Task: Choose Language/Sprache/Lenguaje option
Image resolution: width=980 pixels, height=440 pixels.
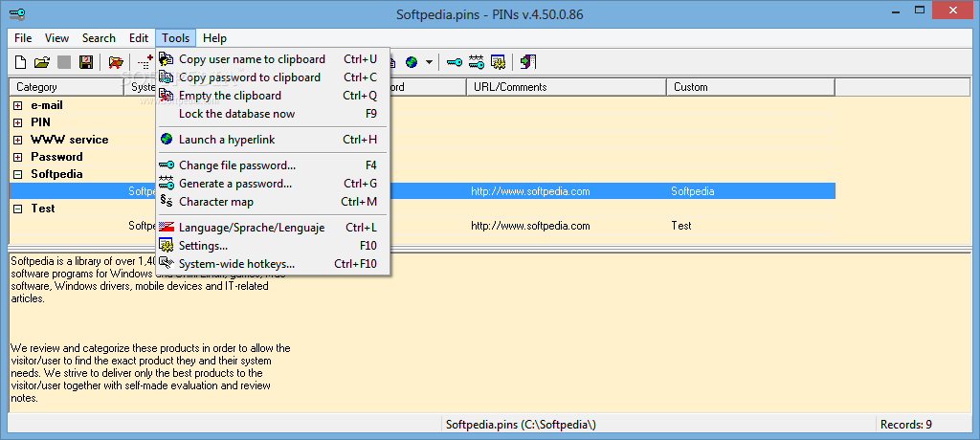Action: tap(273, 228)
